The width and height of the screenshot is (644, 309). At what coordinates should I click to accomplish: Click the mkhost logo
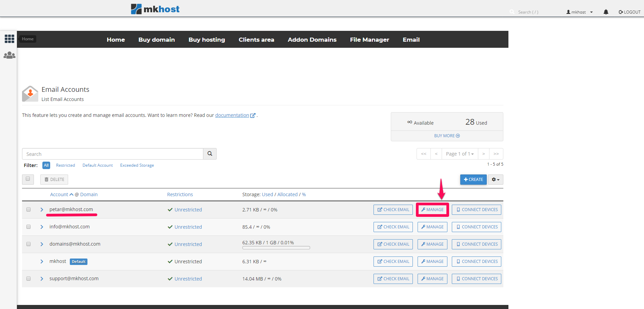(155, 9)
